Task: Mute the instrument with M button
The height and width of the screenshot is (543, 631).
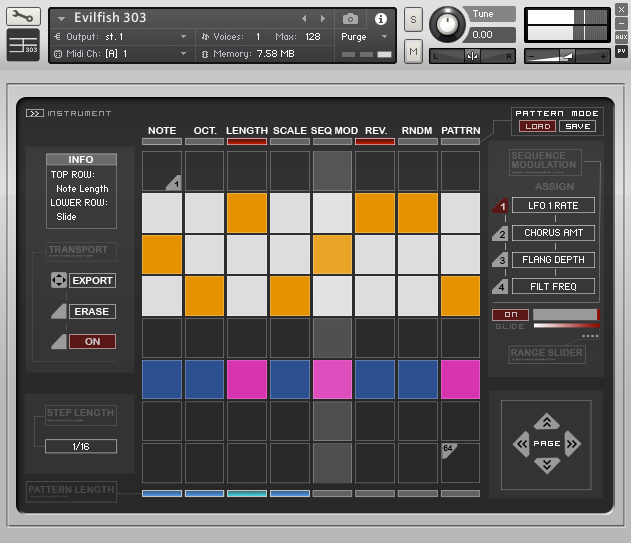Action: click(413, 50)
